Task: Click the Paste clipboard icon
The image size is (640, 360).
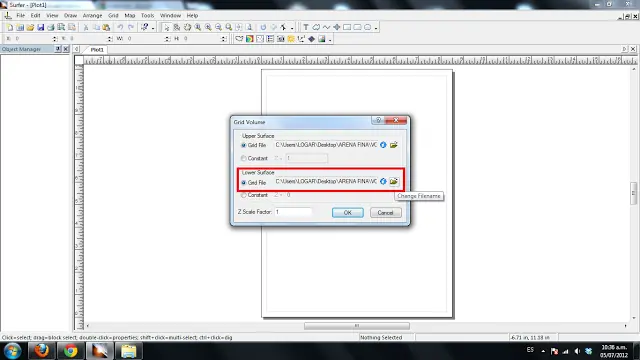Action: point(107,27)
